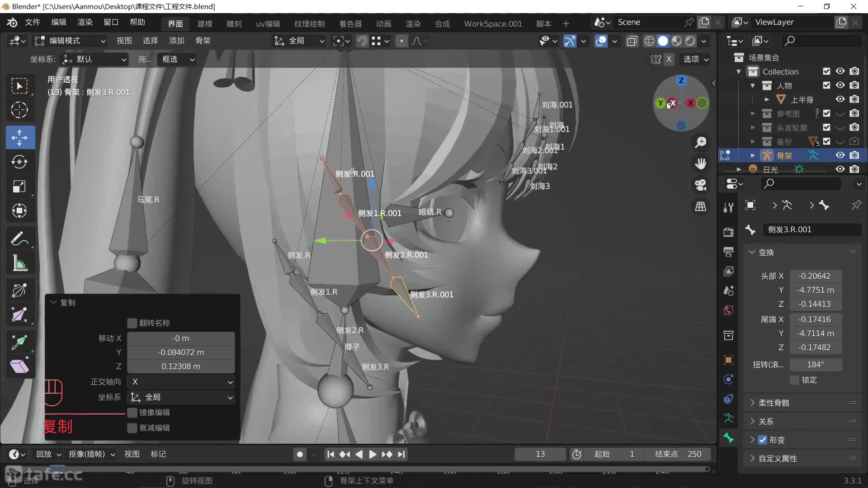Open the Tool properties tab
Viewport: 868px width, 488px height.
[x=728, y=207]
